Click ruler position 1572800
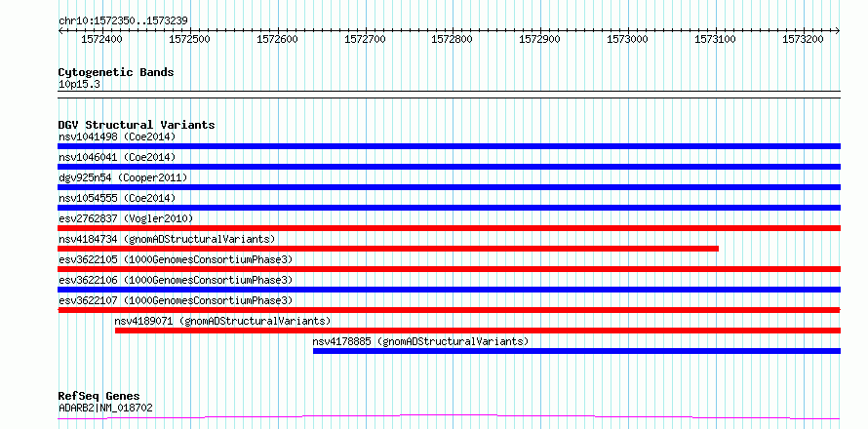868x429 pixels. click(x=453, y=39)
